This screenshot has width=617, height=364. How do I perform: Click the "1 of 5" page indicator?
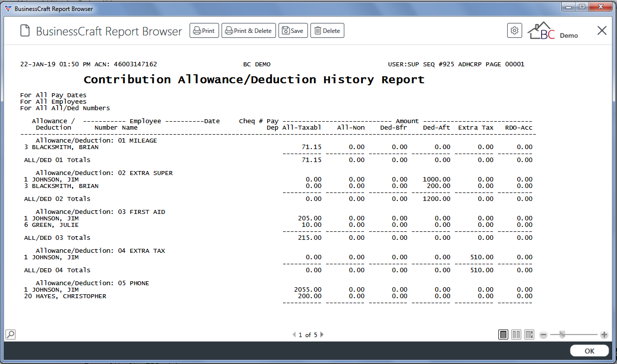pos(308,335)
